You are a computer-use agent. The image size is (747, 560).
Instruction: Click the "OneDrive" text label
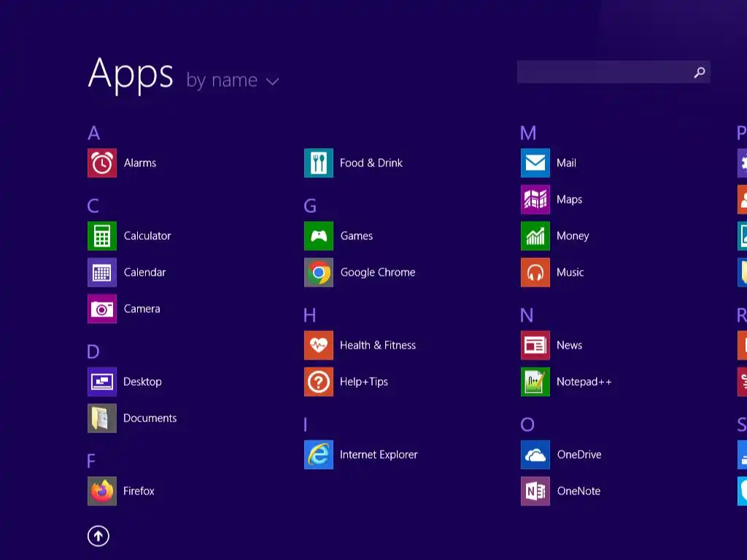click(x=579, y=455)
